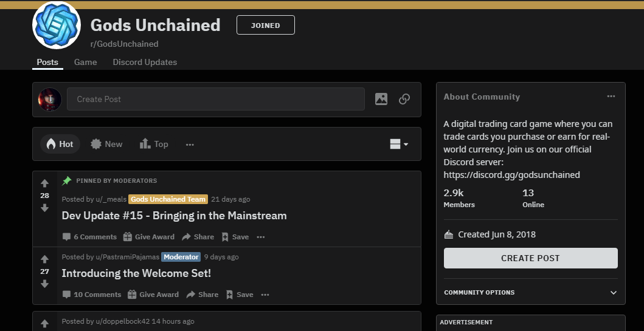Click the CREATE POST button in sidebar
644x331 pixels.
(x=531, y=258)
